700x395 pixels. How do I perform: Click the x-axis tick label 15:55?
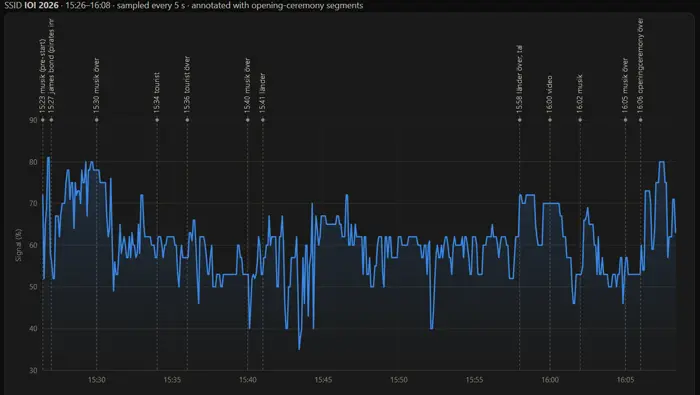[474, 380]
